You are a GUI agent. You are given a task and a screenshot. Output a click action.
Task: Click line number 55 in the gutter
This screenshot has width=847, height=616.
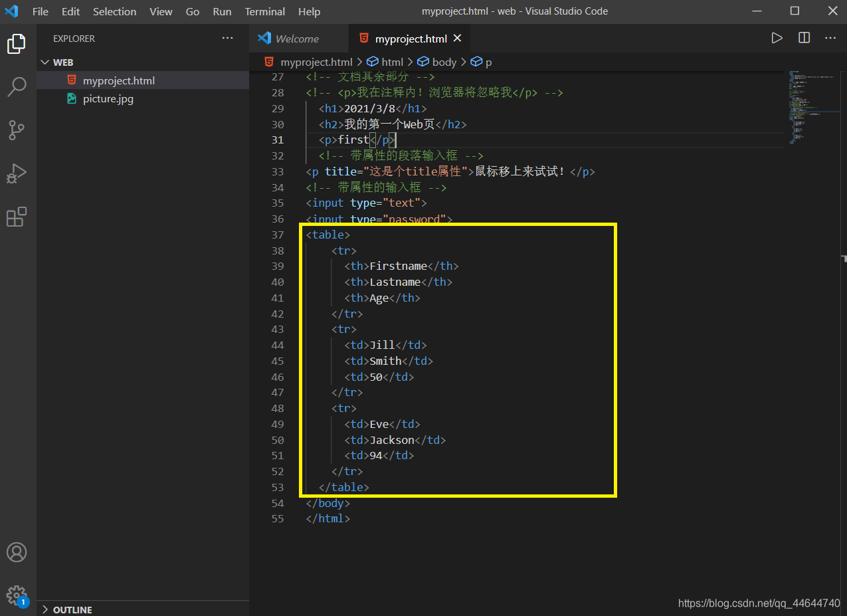[x=278, y=518]
